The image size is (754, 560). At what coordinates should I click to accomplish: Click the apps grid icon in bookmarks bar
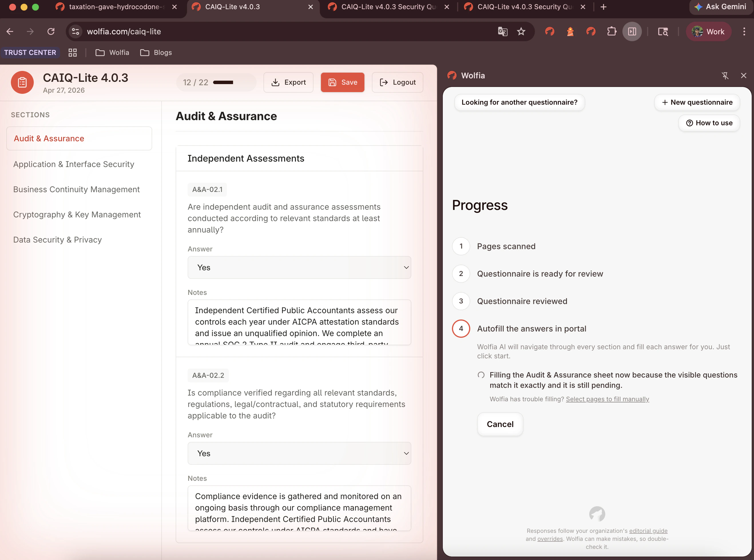coord(73,53)
